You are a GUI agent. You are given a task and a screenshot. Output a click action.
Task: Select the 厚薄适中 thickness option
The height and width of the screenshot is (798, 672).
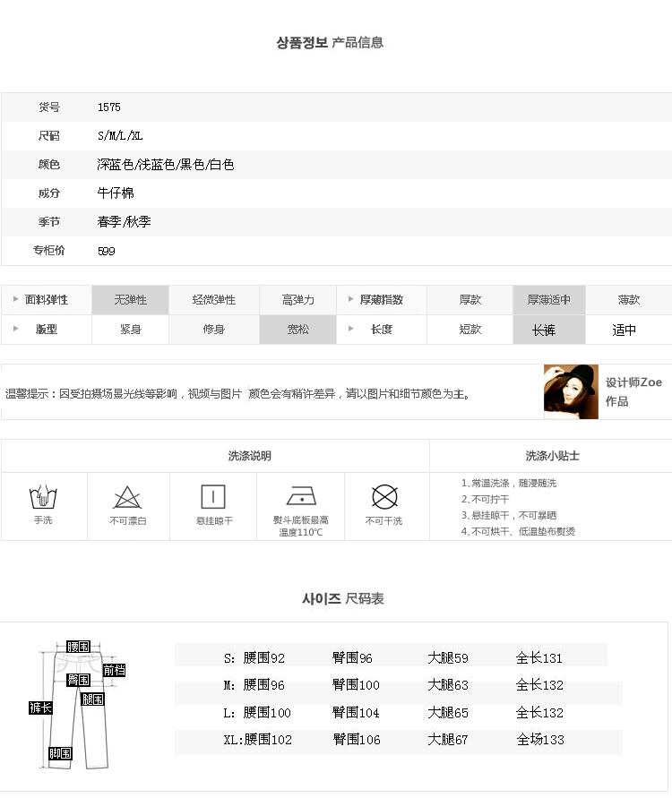pos(548,300)
